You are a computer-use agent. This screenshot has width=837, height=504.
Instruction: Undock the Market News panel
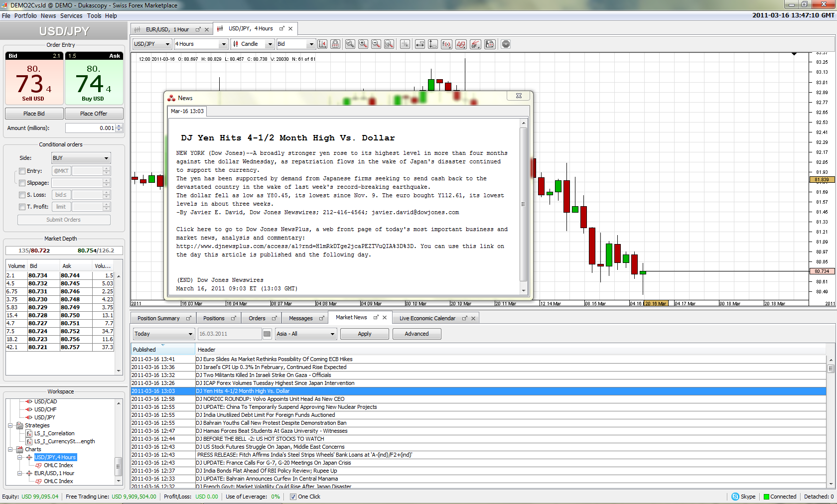click(376, 317)
